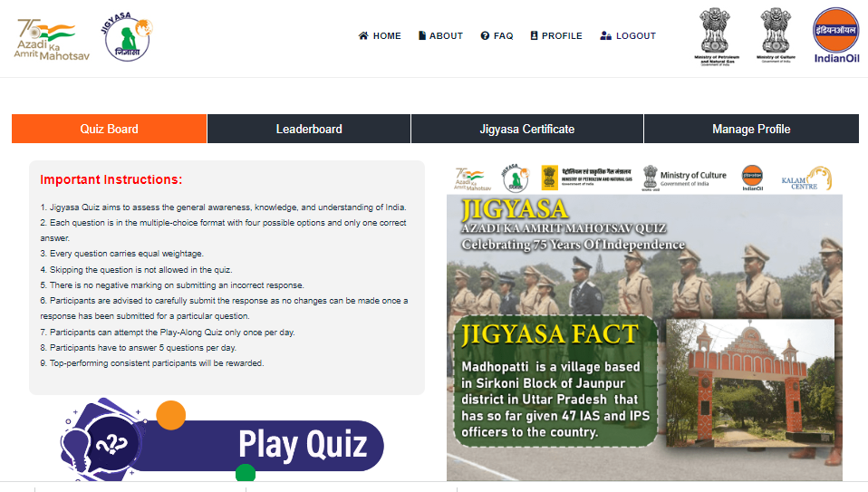Open the HOME navigation link
Image resolution: width=868 pixels, height=492 pixels.
(x=380, y=35)
